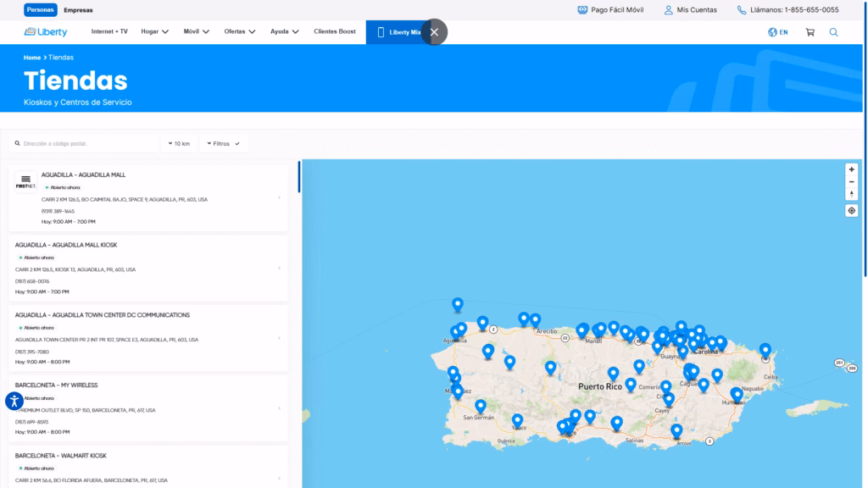Zoom out on the store map
Viewport: 868px width, 488px height.
[x=851, y=181]
